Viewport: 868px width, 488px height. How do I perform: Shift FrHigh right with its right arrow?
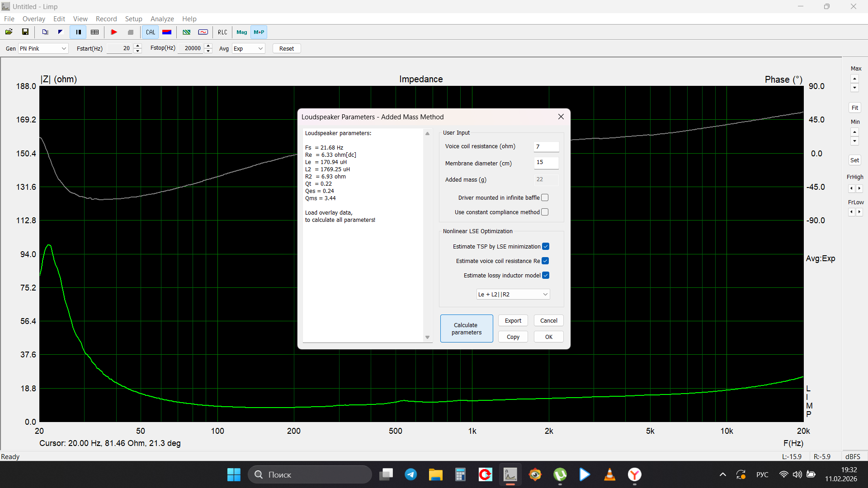pos(859,188)
